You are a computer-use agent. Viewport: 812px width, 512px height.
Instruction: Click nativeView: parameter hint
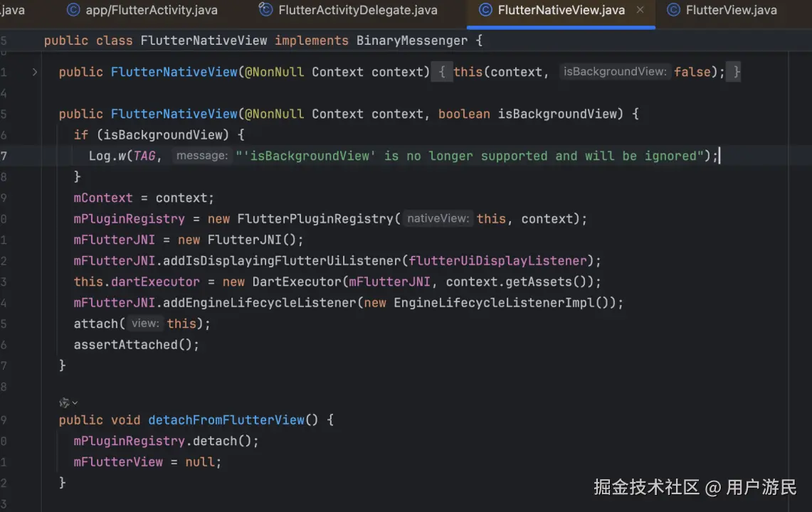[x=438, y=218]
